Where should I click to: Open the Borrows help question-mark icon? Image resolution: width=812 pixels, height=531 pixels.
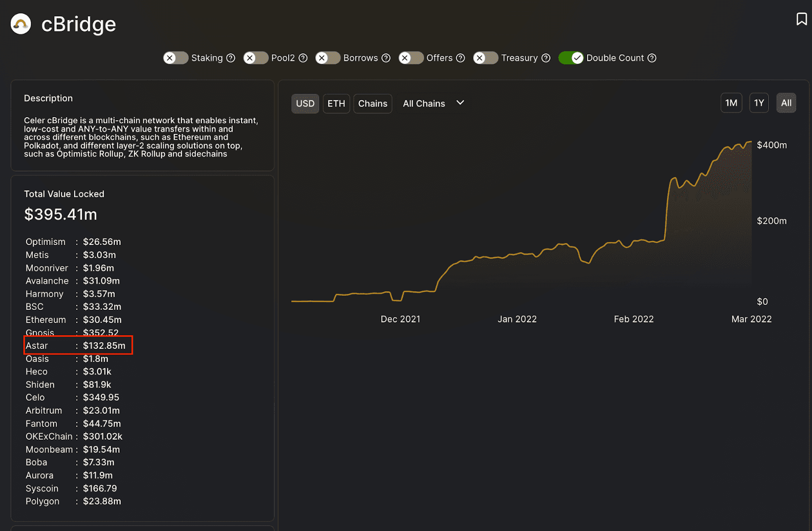coord(386,58)
